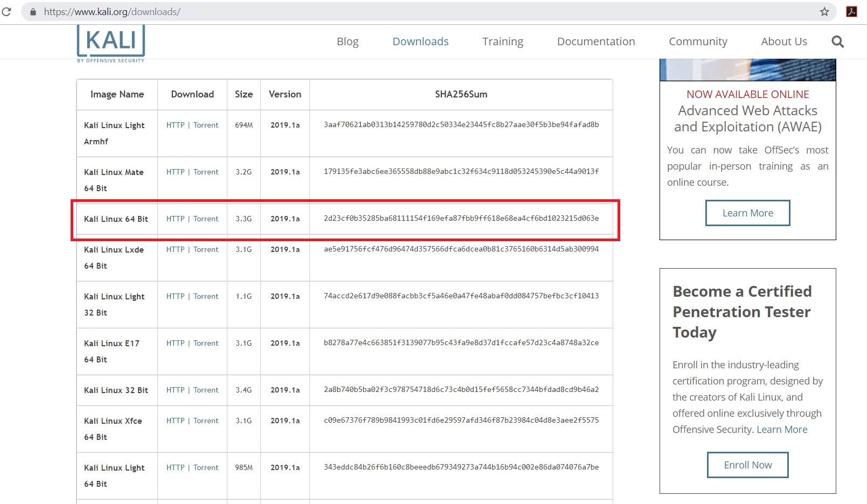Open the Documentation menu item

point(596,41)
